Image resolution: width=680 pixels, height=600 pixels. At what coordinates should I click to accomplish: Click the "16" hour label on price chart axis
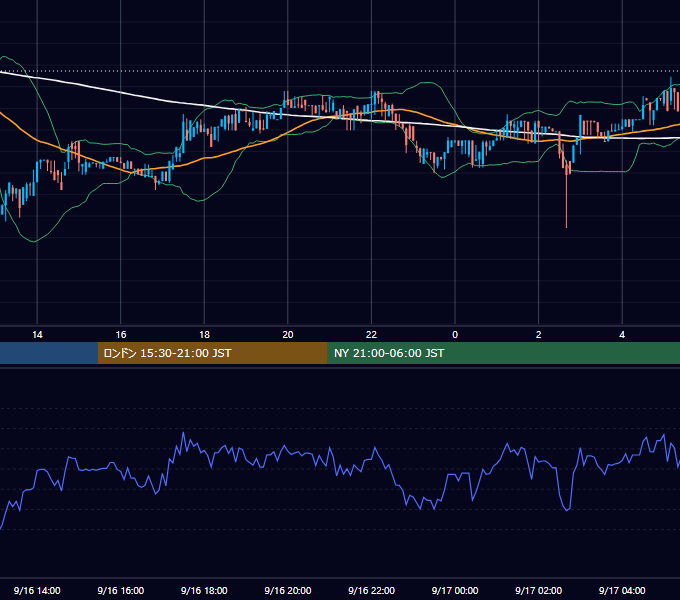121,335
